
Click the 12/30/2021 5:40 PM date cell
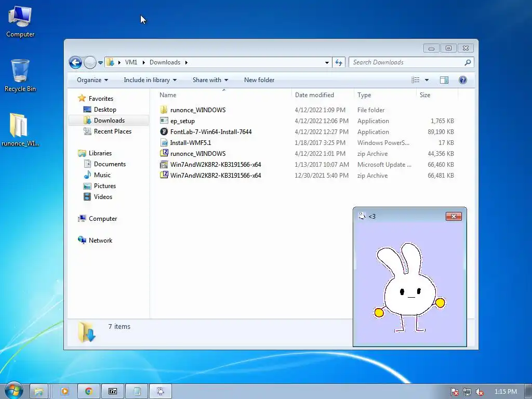(x=322, y=176)
